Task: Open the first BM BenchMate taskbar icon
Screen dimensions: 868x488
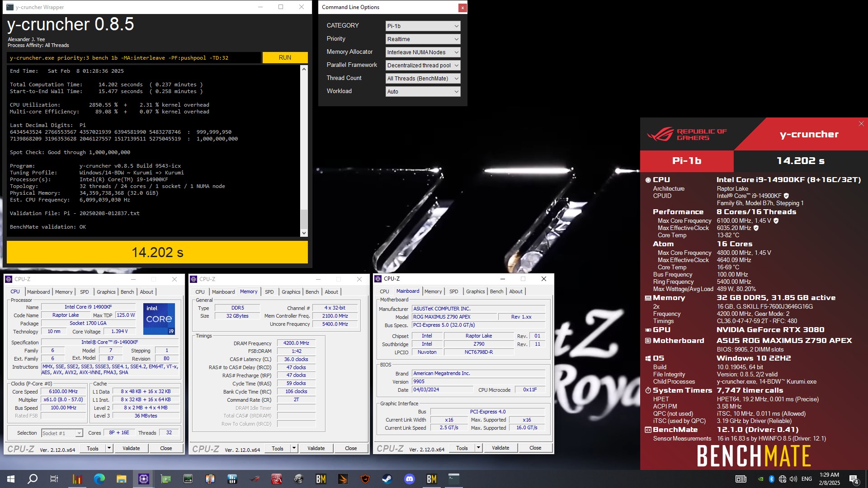Action: (321, 479)
